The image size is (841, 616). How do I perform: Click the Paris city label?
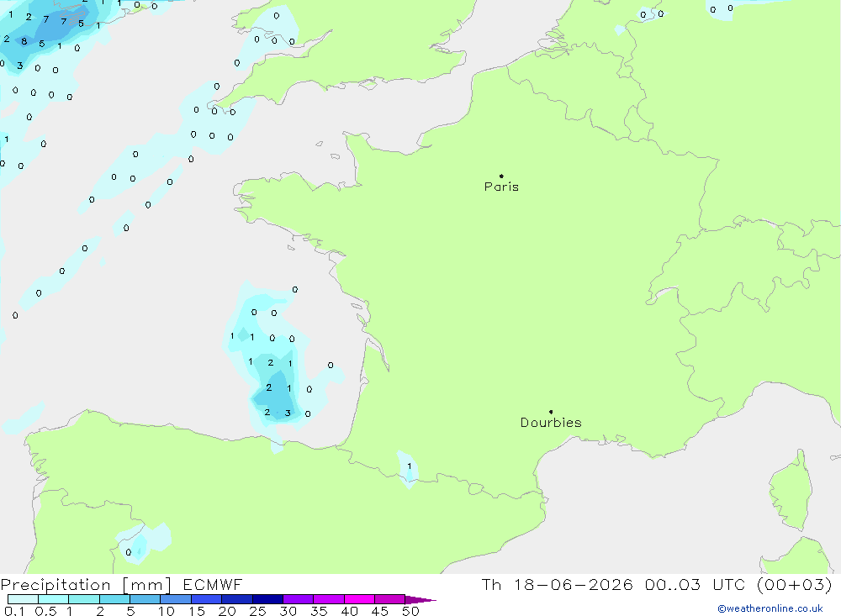coord(501,187)
